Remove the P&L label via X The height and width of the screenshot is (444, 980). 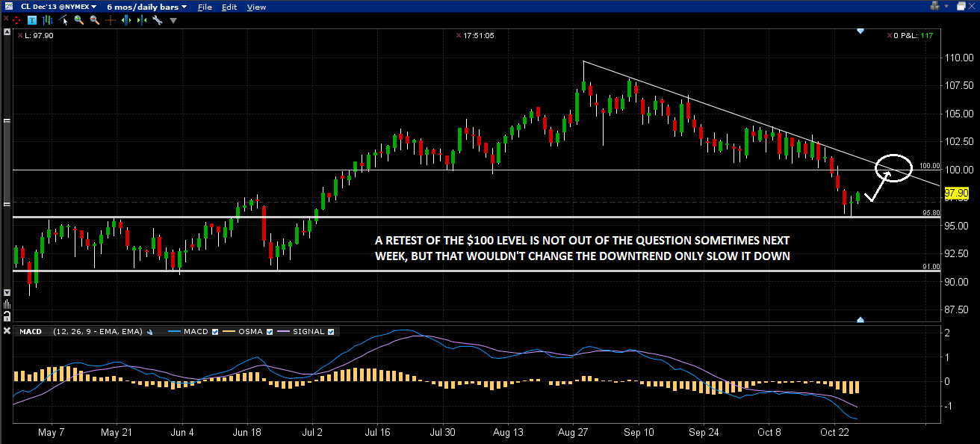pos(890,35)
